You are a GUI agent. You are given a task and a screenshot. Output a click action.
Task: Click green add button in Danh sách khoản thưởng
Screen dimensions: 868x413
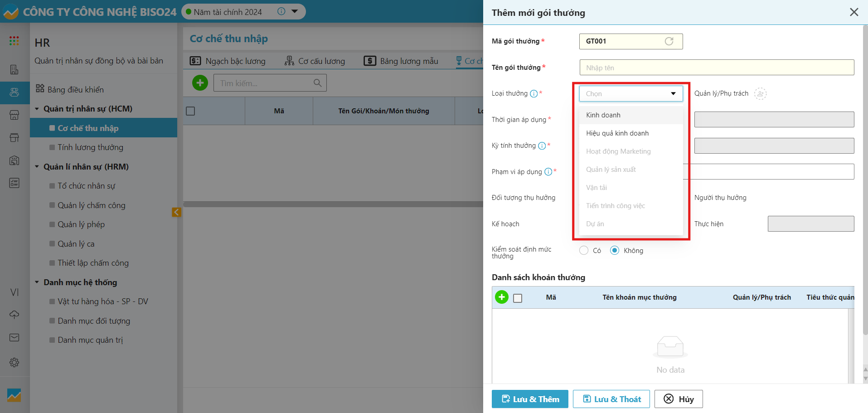coord(501,297)
